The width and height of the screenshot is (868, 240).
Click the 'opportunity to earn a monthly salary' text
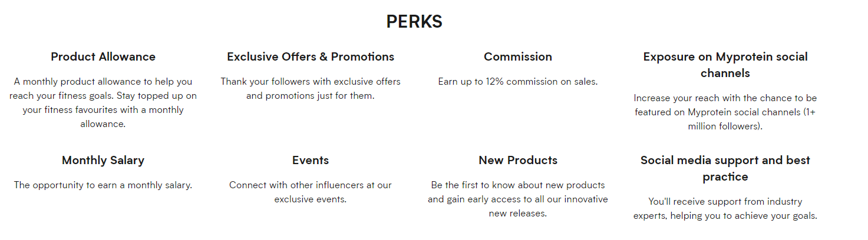tap(103, 185)
